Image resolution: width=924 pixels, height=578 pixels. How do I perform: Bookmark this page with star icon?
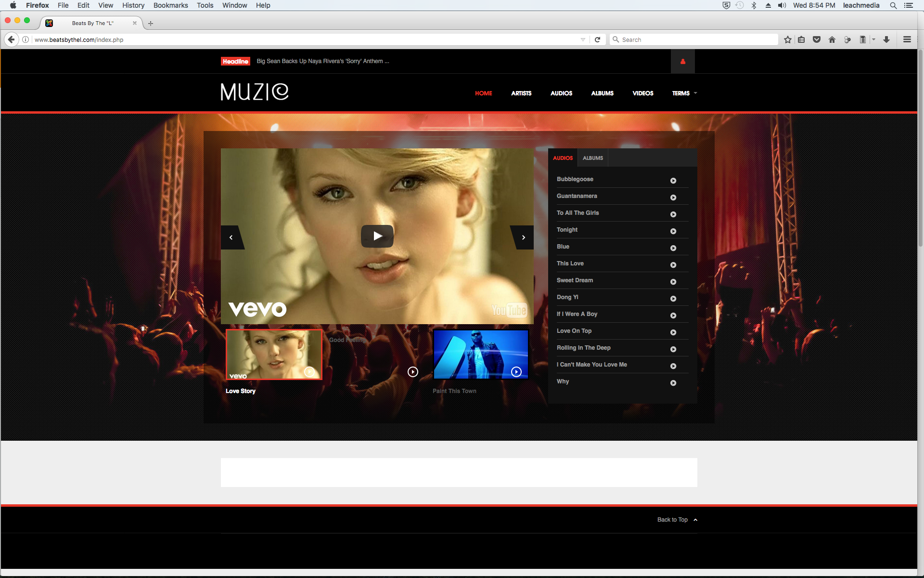click(787, 39)
